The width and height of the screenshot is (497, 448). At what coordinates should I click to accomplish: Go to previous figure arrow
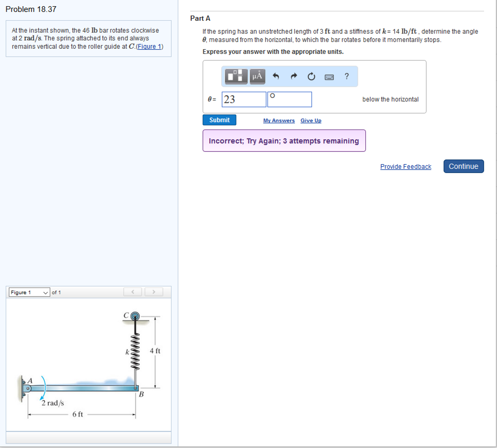pyautogui.click(x=132, y=292)
